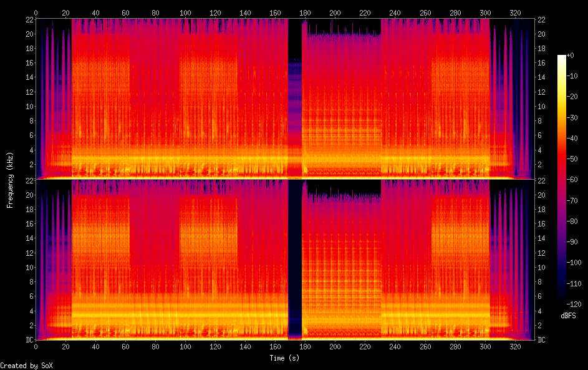588x370 pixels.
Task: Click the '-100' color scale label
Action: [574, 263]
